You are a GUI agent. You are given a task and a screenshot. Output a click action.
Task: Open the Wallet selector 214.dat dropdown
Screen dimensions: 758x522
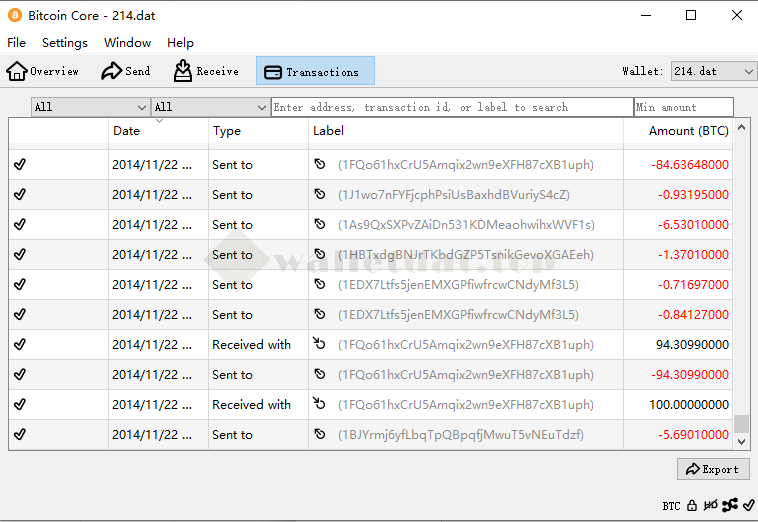pyautogui.click(x=713, y=71)
